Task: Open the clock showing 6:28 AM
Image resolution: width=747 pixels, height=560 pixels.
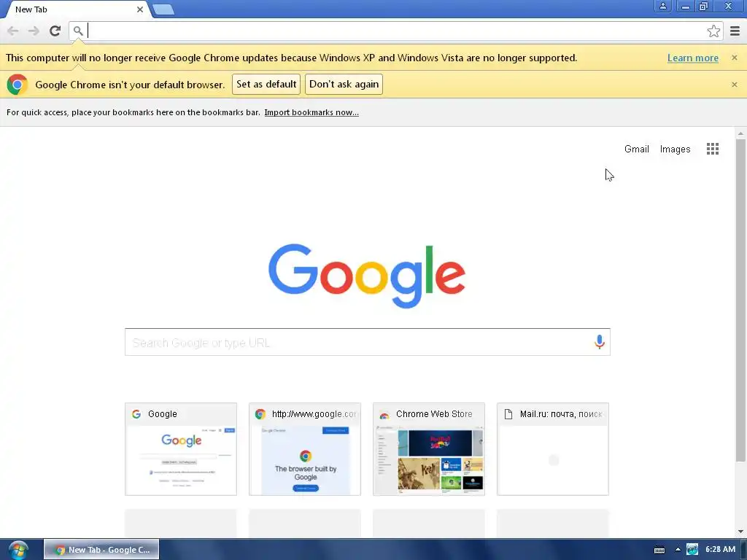Action: 720,550
